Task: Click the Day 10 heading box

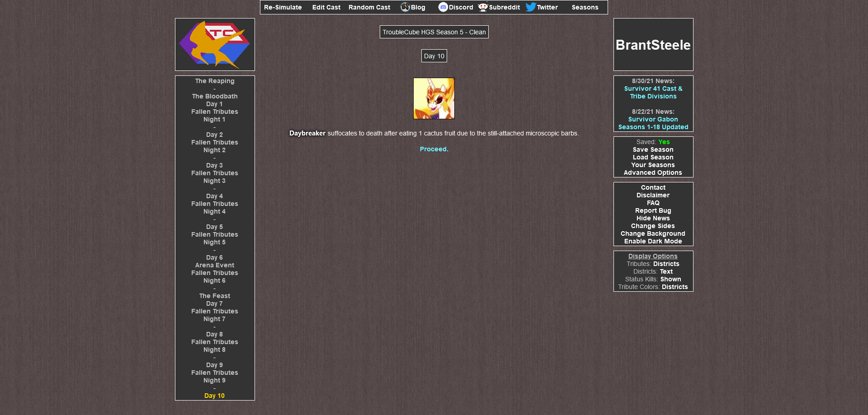Action: click(434, 56)
